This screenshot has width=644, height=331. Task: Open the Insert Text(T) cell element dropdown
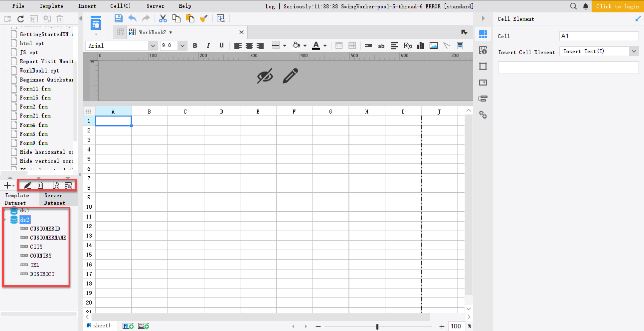(634, 51)
